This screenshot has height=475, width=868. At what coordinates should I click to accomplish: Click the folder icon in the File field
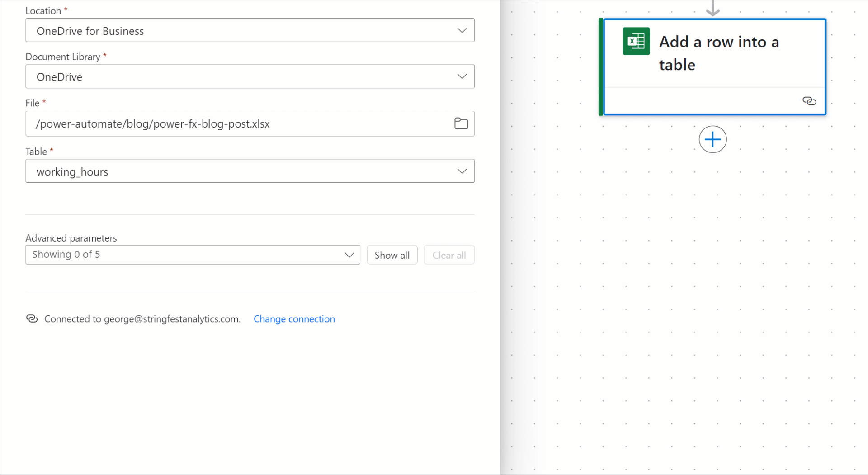tap(461, 123)
